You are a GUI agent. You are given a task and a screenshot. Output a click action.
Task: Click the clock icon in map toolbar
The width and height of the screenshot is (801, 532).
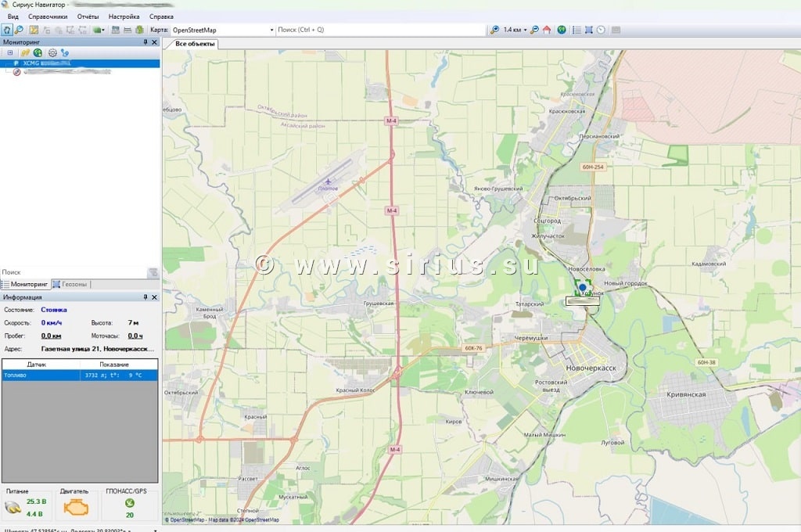pyautogui.click(x=600, y=30)
